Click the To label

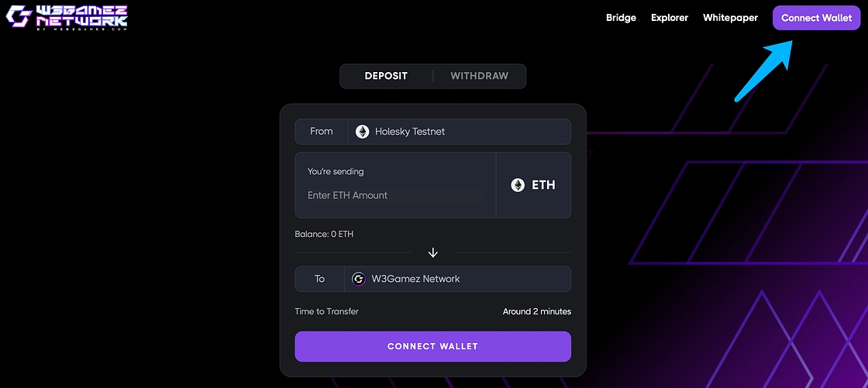click(x=319, y=279)
